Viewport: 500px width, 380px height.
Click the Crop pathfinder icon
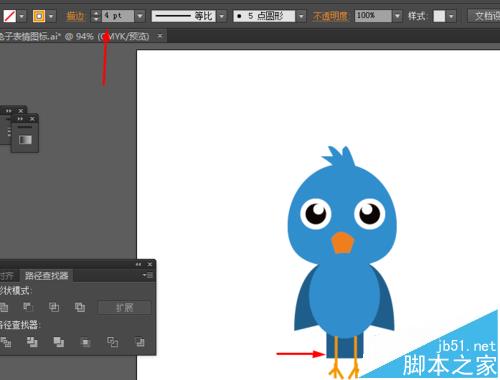[85, 342]
